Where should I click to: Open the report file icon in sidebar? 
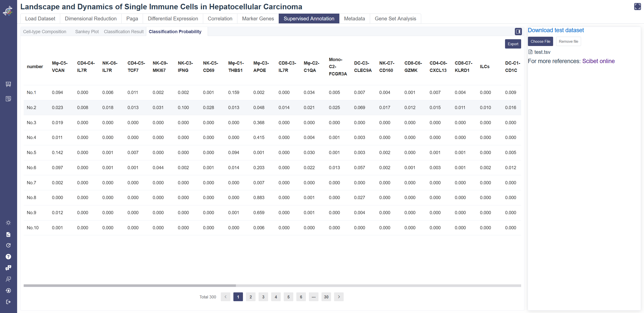point(8,234)
